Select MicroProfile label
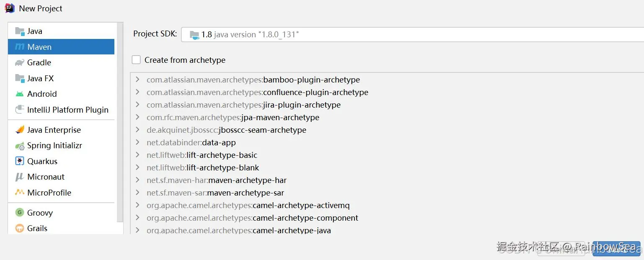Viewport: 644px width, 260px height. [x=49, y=193]
